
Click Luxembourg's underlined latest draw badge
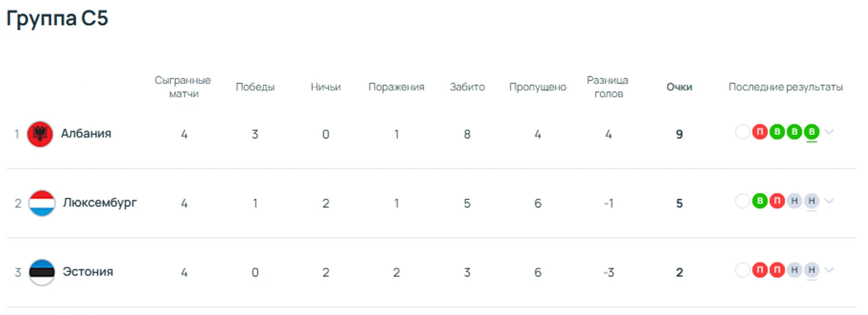(x=812, y=201)
